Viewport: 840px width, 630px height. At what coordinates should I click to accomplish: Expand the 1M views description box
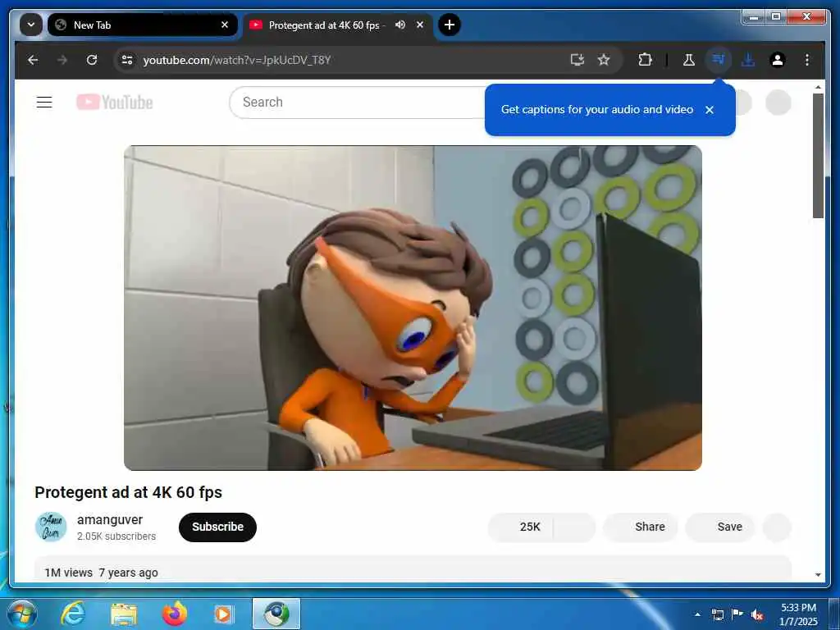pos(413,569)
